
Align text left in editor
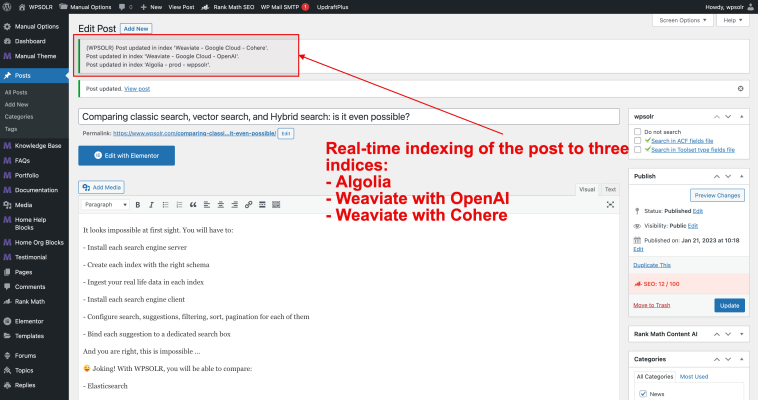(x=206, y=205)
